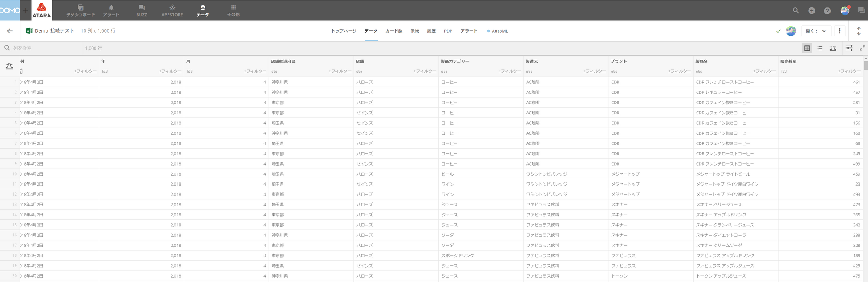Select the データ dataset tab

pos(371,31)
